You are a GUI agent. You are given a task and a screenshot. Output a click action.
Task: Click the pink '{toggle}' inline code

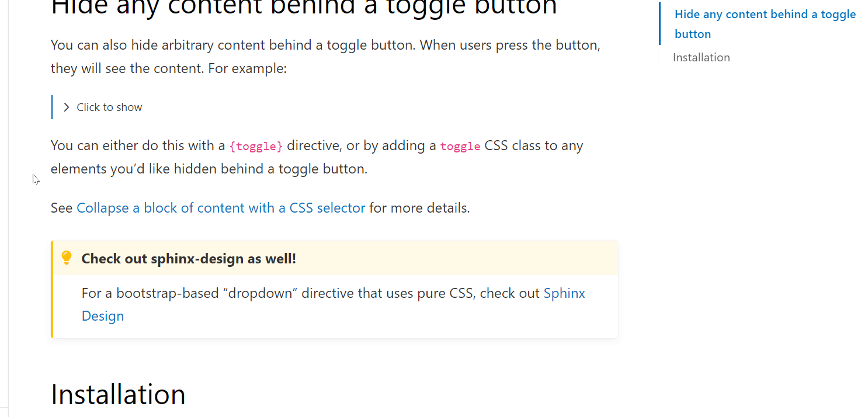pyautogui.click(x=256, y=146)
